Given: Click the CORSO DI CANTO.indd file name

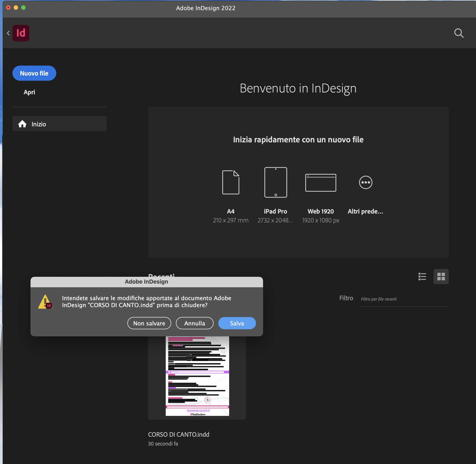Looking at the screenshot, I should (178, 434).
